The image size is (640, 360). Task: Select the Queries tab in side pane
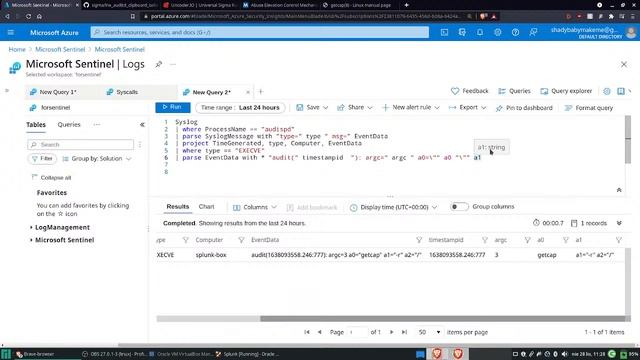pyautogui.click(x=69, y=124)
